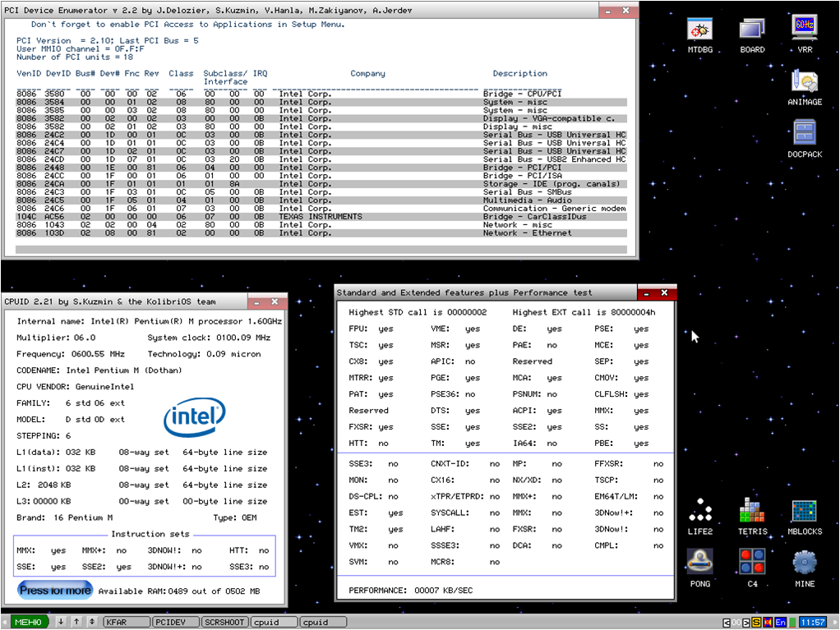Click the yellow S icon in tray
The width and height of the screenshot is (840, 630).
[756, 623]
